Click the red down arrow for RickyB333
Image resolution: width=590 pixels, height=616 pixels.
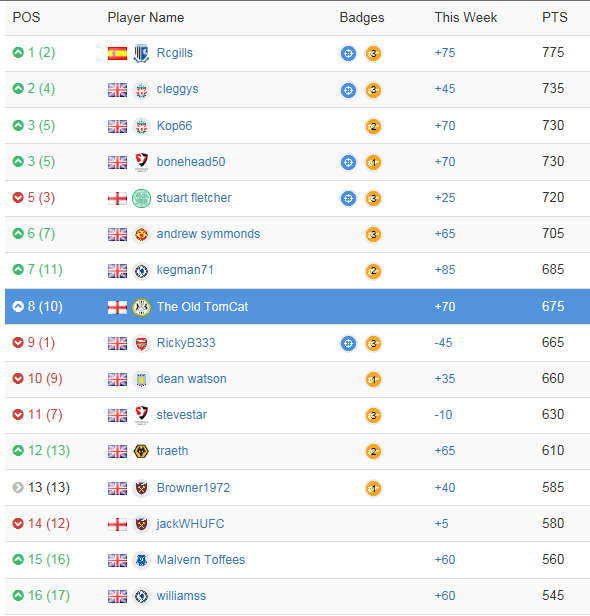click(x=18, y=343)
